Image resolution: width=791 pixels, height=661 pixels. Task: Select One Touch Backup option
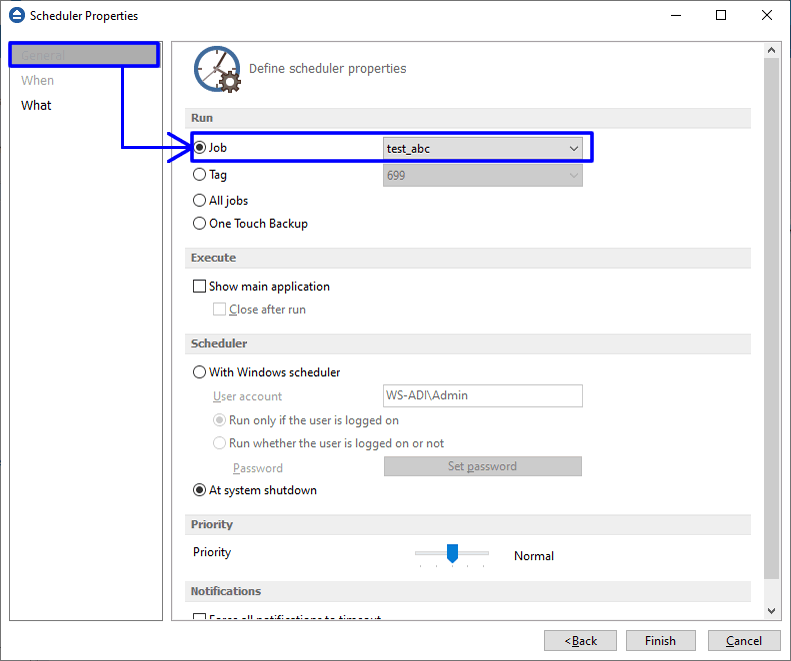[200, 224]
